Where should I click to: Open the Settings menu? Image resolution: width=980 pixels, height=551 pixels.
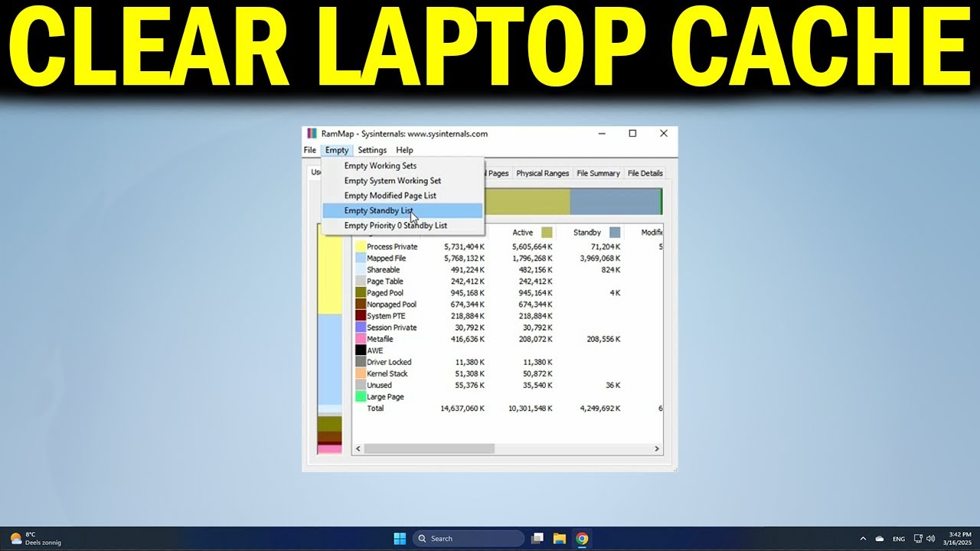click(x=372, y=150)
